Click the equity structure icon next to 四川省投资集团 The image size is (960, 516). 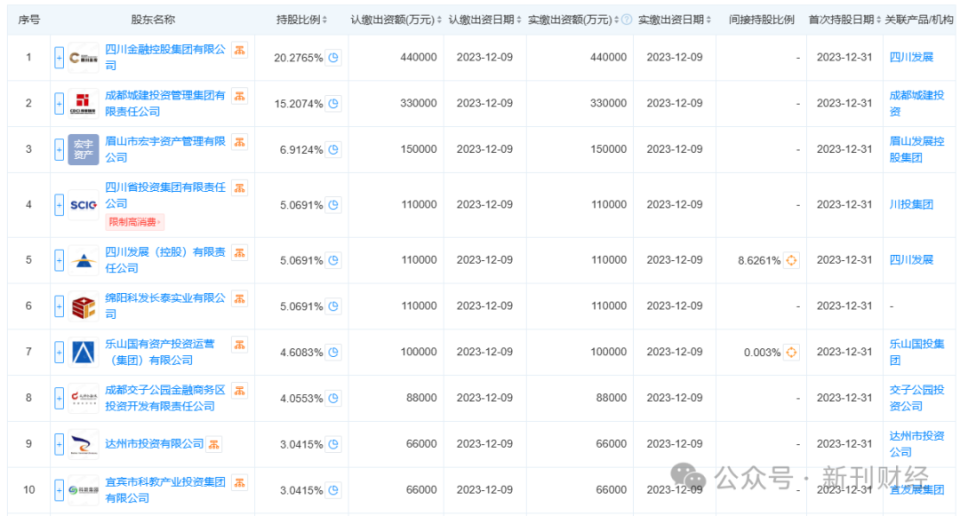coord(239,188)
